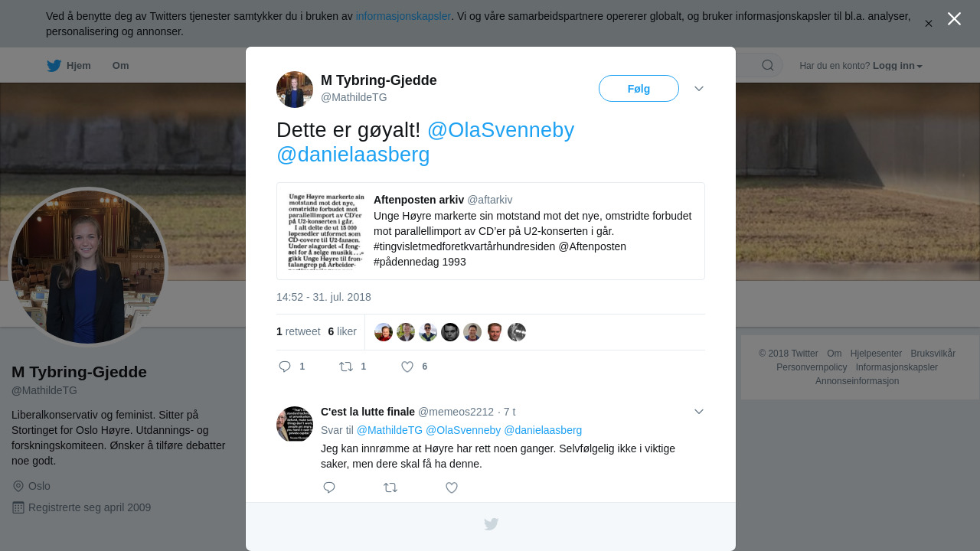Close the tweet overlay with large X

click(954, 18)
